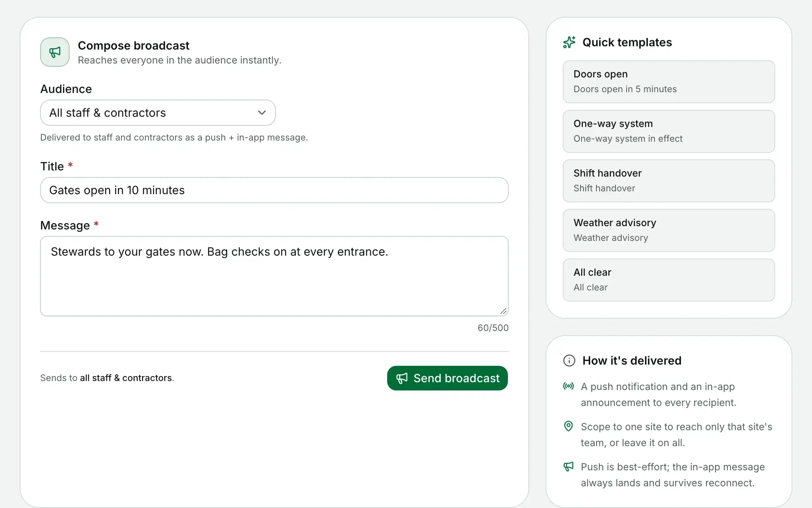Click the info icon beside How it's delivered

pyautogui.click(x=569, y=361)
